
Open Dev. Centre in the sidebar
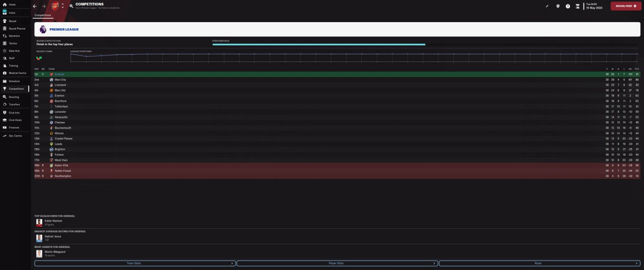(x=15, y=136)
